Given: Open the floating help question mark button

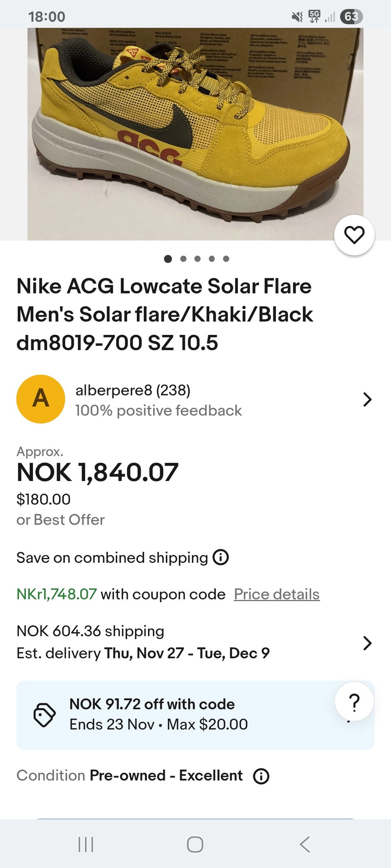Looking at the screenshot, I should point(354,702).
